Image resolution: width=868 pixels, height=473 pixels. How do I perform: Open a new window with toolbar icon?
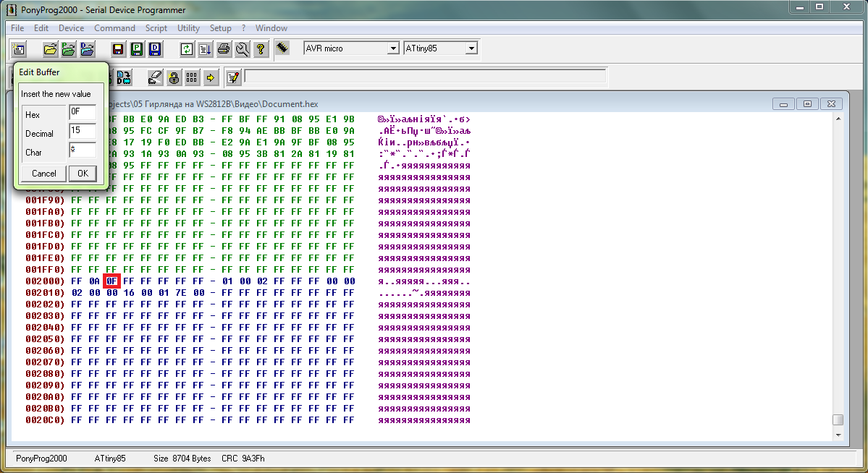point(19,49)
